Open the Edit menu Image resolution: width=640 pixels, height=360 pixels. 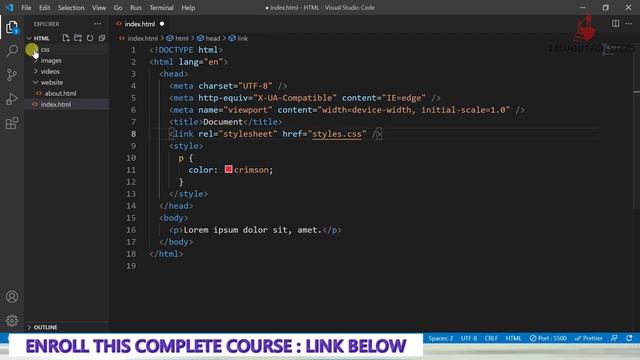pyautogui.click(x=44, y=8)
